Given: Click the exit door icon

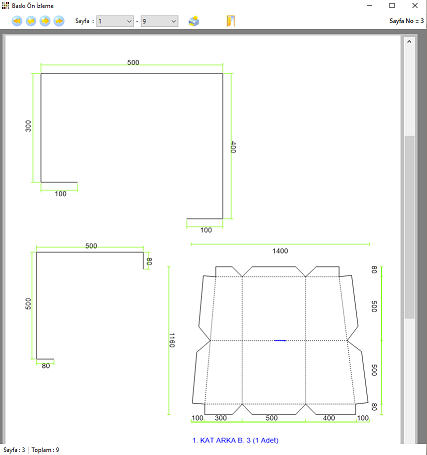Looking at the screenshot, I should [x=231, y=21].
